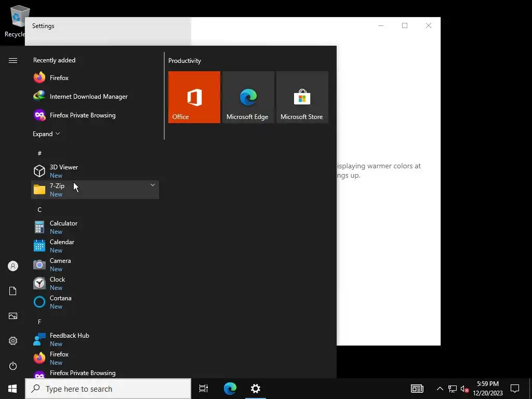
Task: Open Pictures from Start sidebar
Action: (x=13, y=316)
